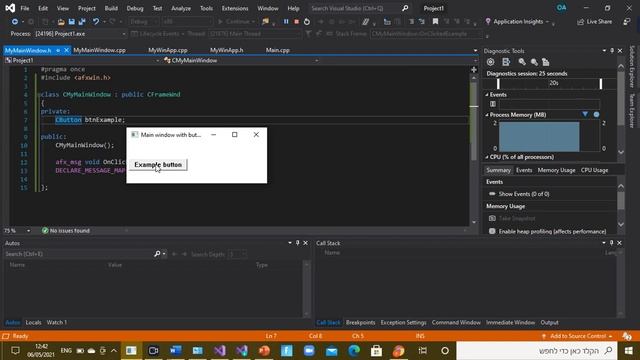Pin the Call Stack panel
The width and height of the screenshot is (640, 360).
611,243
